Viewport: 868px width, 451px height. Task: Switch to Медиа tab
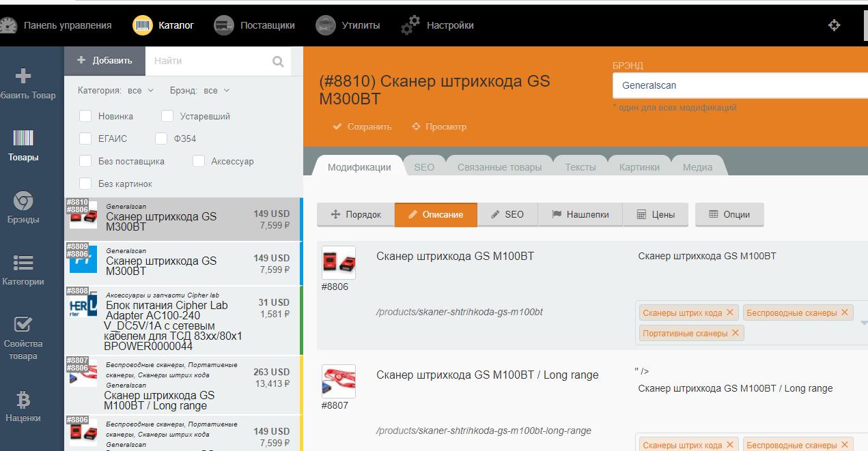pos(697,167)
